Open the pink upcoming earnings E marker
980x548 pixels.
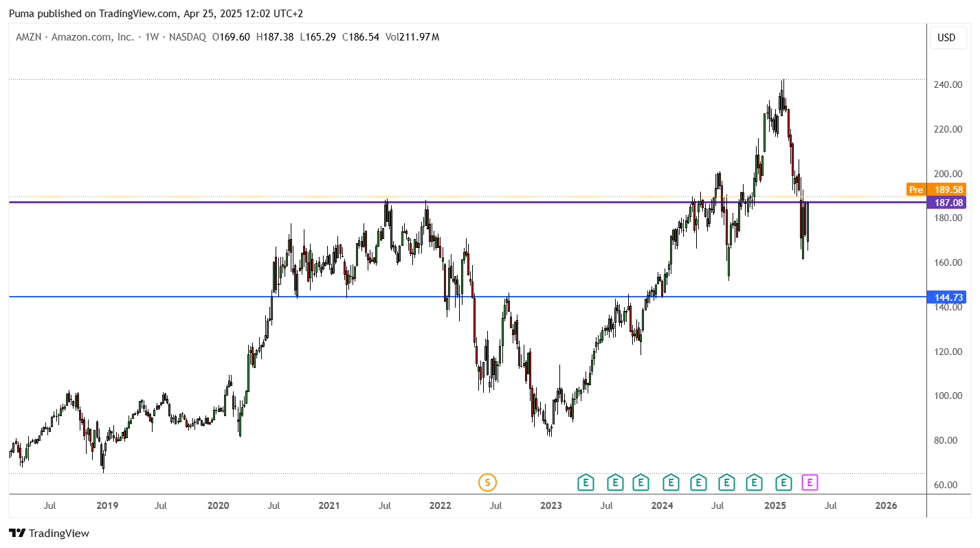pos(810,483)
